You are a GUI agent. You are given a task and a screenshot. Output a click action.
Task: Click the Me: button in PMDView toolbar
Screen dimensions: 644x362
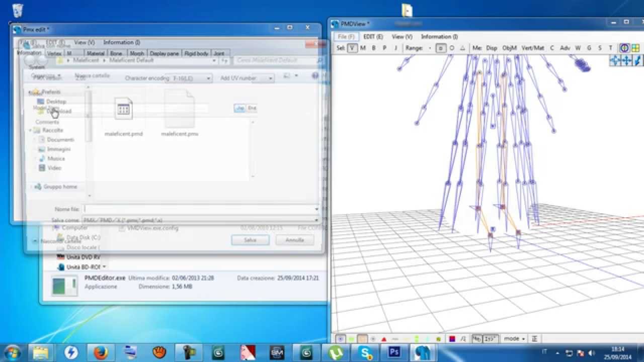point(477,48)
